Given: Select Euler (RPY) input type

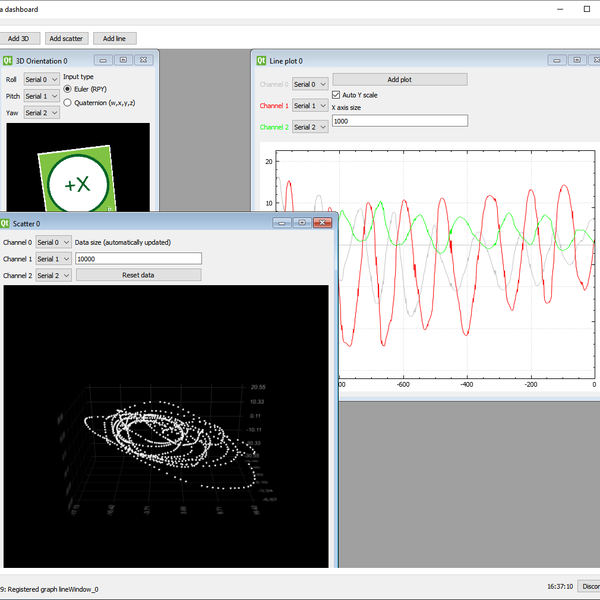Looking at the screenshot, I should tap(68, 89).
